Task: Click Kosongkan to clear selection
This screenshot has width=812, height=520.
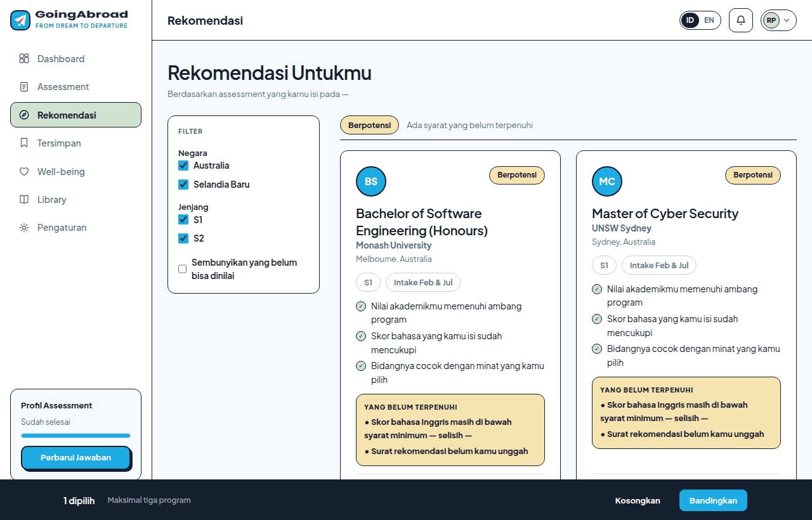Action: [638, 500]
